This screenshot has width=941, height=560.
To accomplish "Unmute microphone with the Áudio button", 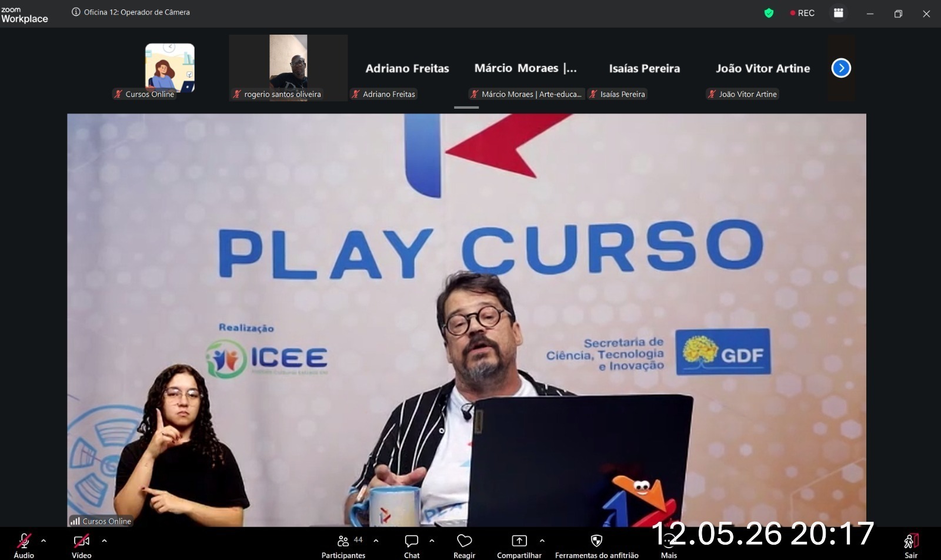I will (x=24, y=546).
